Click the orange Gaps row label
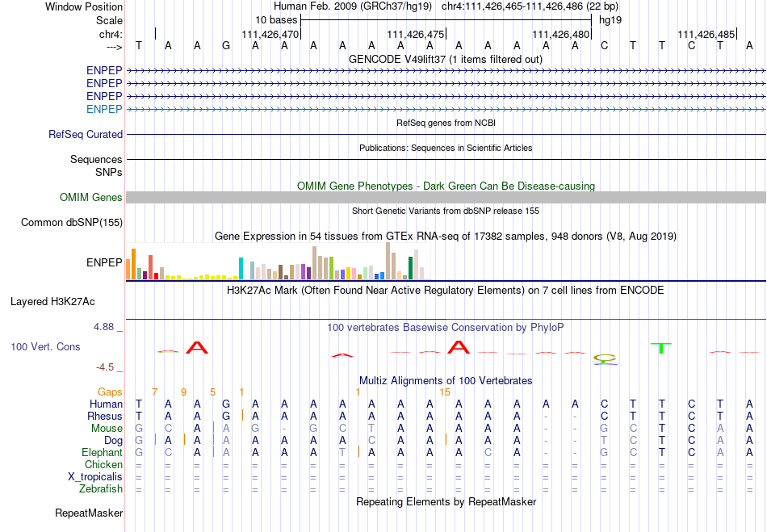The height and width of the screenshot is (532, 767). pos(110,392)
